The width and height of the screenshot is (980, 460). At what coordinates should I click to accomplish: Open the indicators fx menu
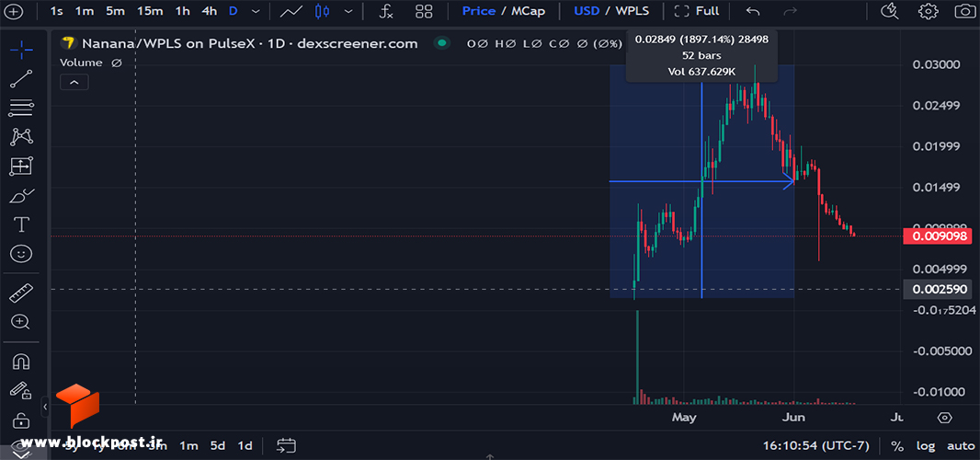[x=387, y=11]
